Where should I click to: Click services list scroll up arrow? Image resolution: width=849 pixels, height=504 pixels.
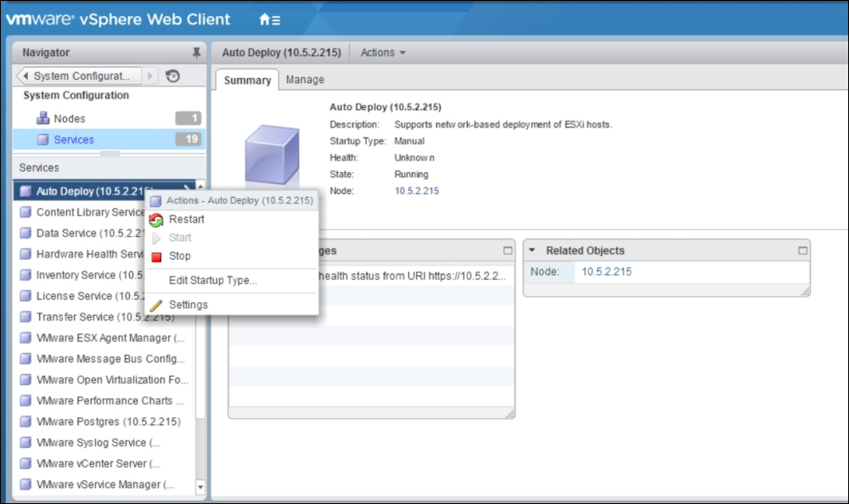tap(200, 186)
